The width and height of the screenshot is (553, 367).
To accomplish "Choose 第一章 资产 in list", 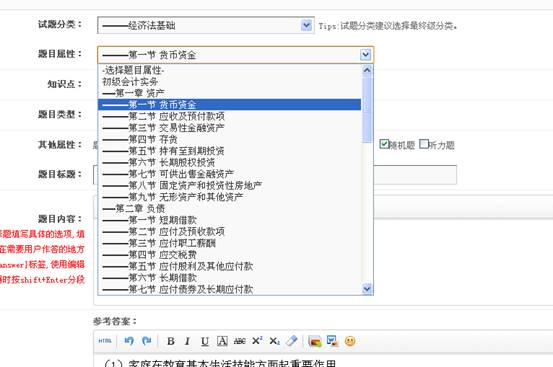I will pos(230,93).
